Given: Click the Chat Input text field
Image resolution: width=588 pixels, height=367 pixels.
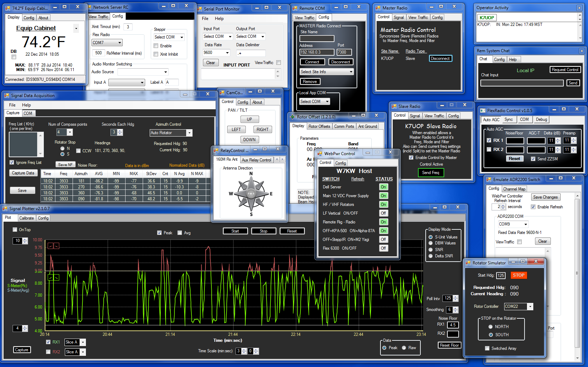Looking at the screenshot, I should pyautogui.click(x=522, y=83).
